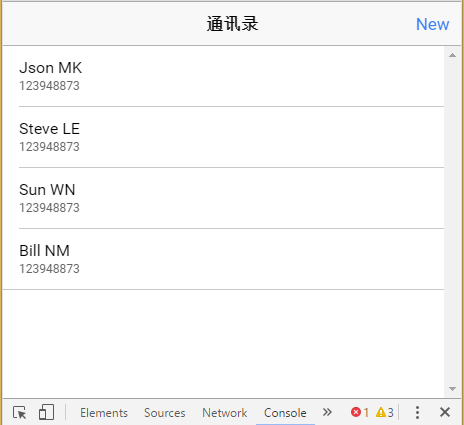
Task: Click phone number under Bill NM
Action: [x=49, y=269]
